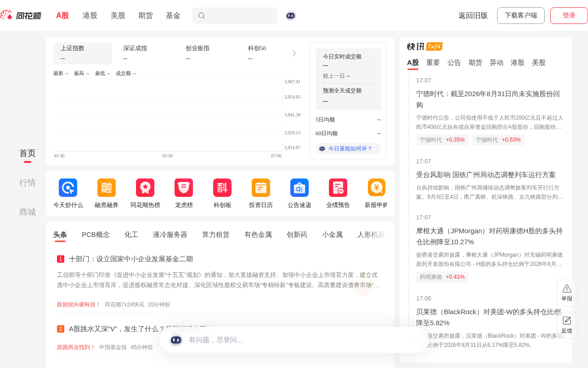Select 创业板指 index tab

tap(208, 53)
